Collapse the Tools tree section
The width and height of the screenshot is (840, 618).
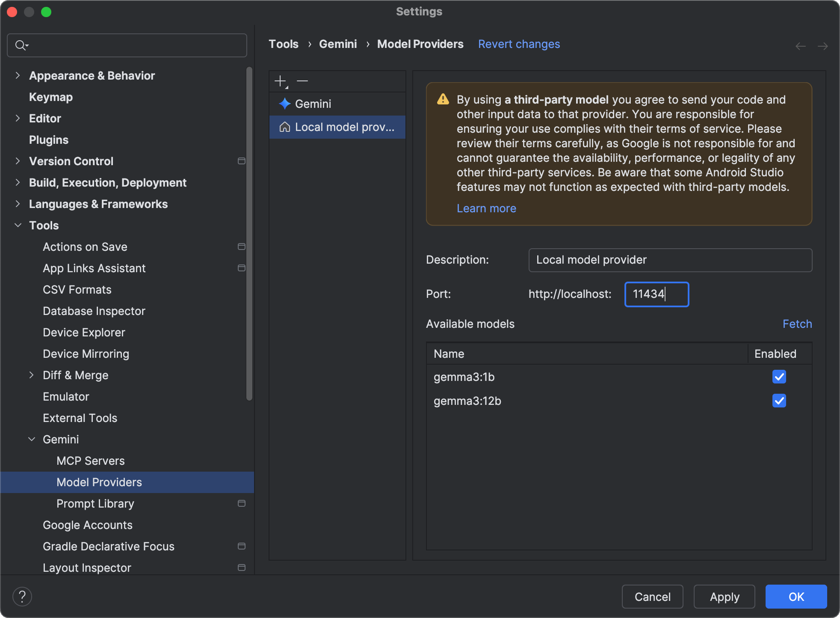[18, 226]
